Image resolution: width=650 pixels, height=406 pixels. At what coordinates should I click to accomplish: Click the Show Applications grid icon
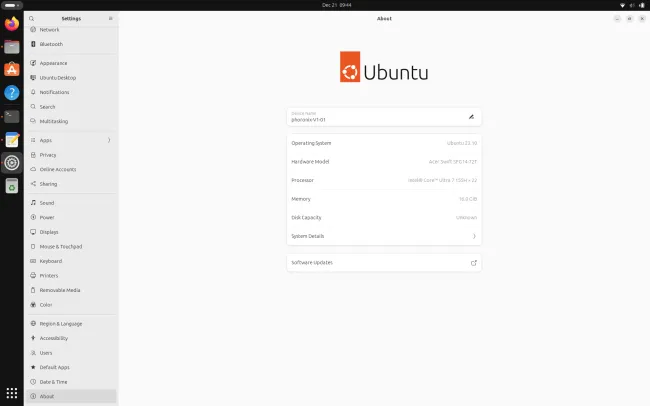coord(12,394)
